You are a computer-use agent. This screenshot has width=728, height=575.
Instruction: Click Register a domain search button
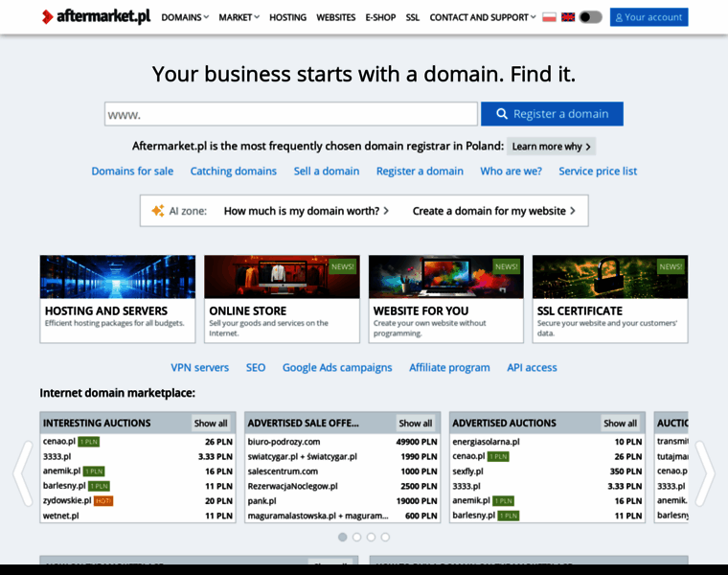pos(552,114)
